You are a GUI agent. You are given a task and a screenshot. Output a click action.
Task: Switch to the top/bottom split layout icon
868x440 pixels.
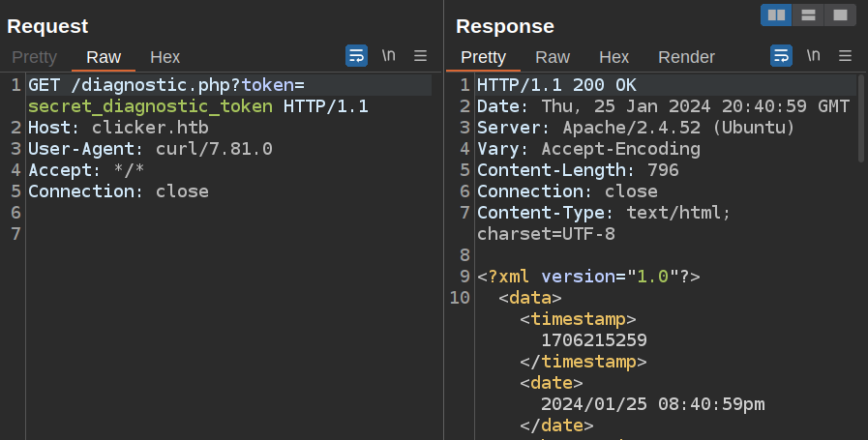[x=807, y=15]
